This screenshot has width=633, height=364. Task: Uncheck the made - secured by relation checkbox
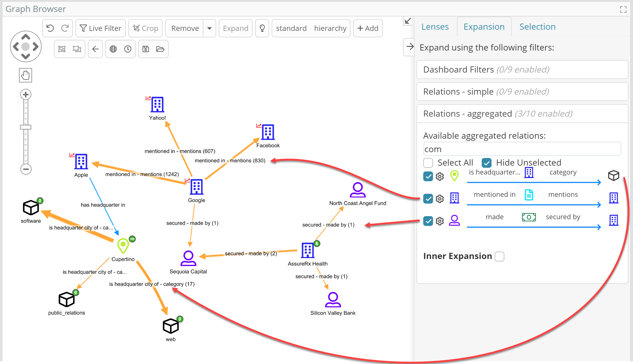tap(428, 221)
